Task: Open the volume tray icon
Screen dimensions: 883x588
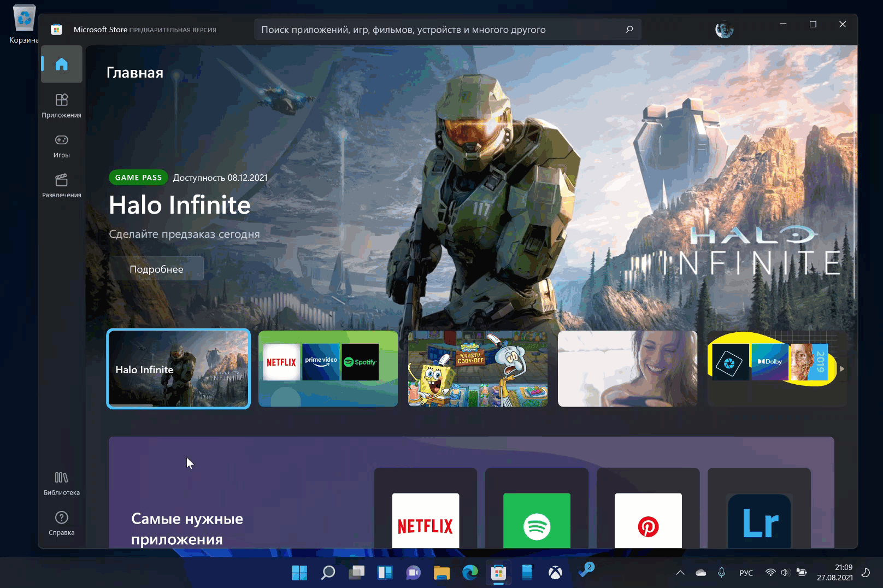Action: [x=785, y=573]
